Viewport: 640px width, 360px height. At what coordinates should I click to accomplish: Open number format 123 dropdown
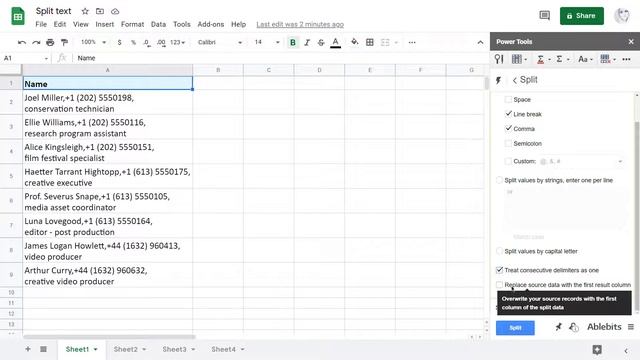pos(178,42)
